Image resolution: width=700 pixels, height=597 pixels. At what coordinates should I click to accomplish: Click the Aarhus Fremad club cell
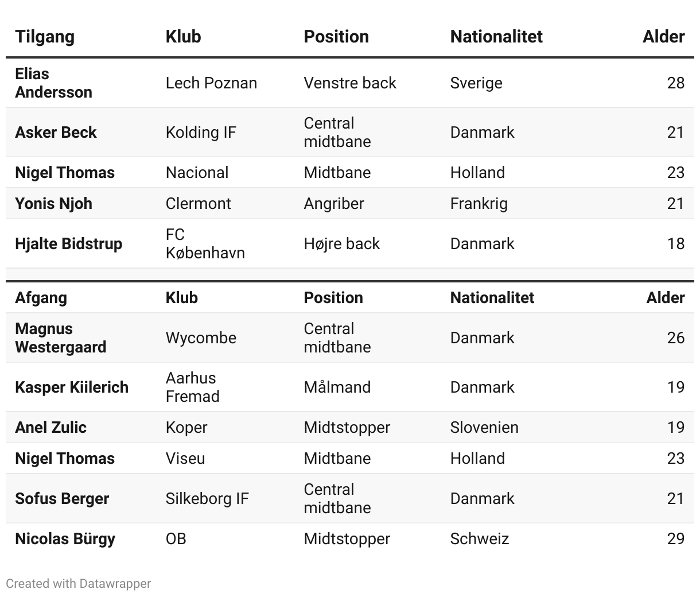pyautogui.click(x=192, y=387)
